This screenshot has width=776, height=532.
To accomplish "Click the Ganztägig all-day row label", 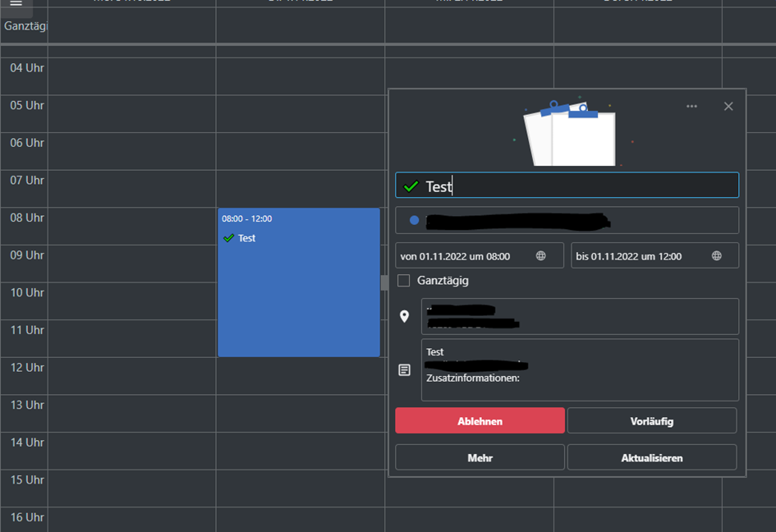I will click(25, 25).
